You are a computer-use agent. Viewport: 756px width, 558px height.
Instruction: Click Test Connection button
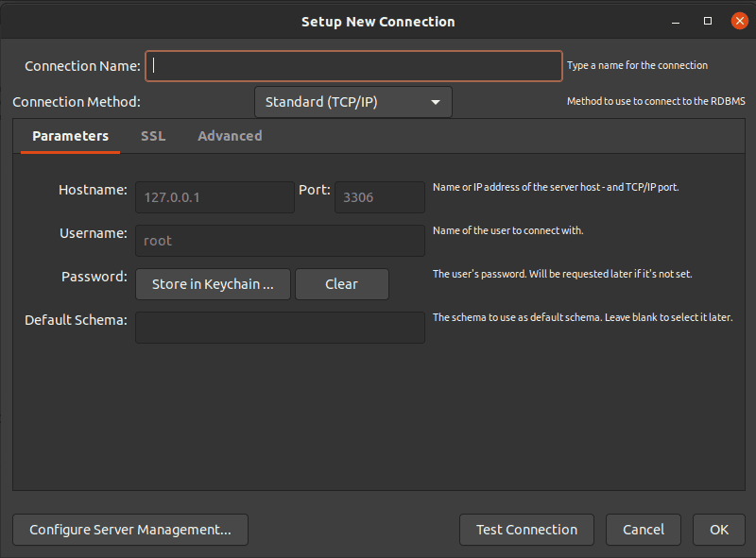527,530
